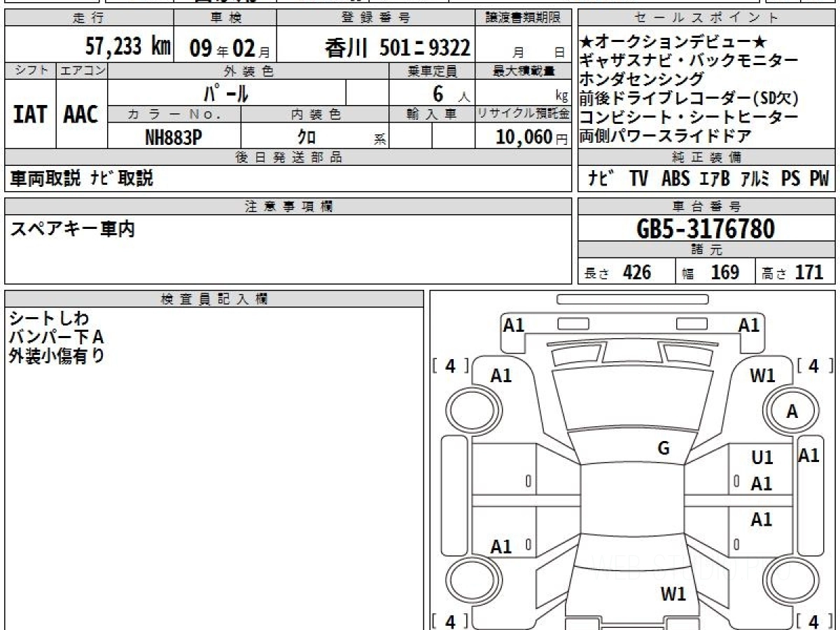Image resolution: width=840 pixels, height=630 pixels.
Task: Select the パール exterior color value
Action: (x=226, y=92)
